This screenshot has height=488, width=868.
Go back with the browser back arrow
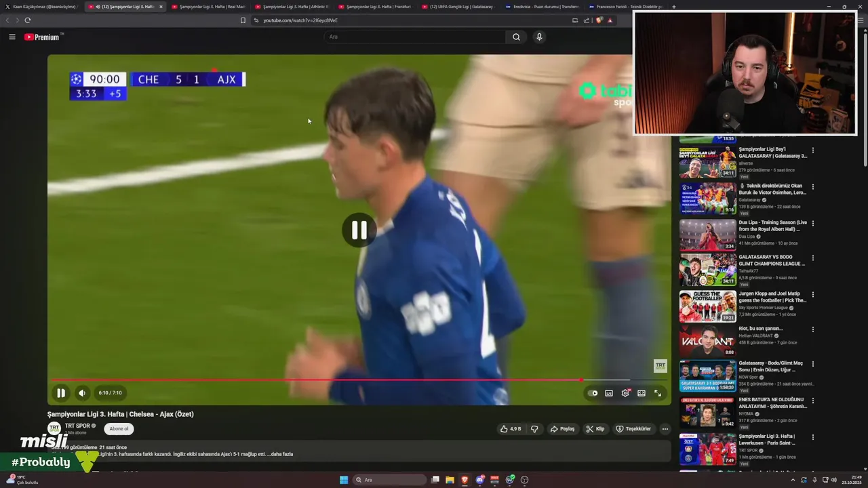[x=7, y=20]
